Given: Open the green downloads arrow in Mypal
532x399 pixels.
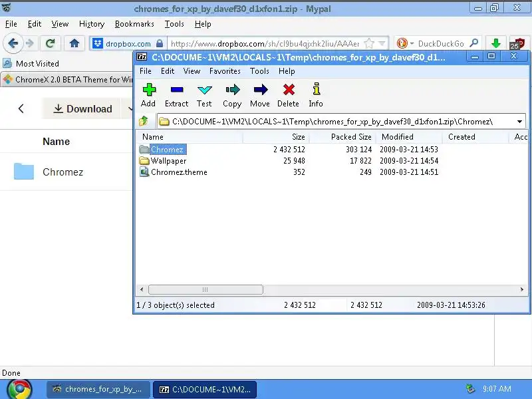Looking at the screenshot, I should 496,43.
